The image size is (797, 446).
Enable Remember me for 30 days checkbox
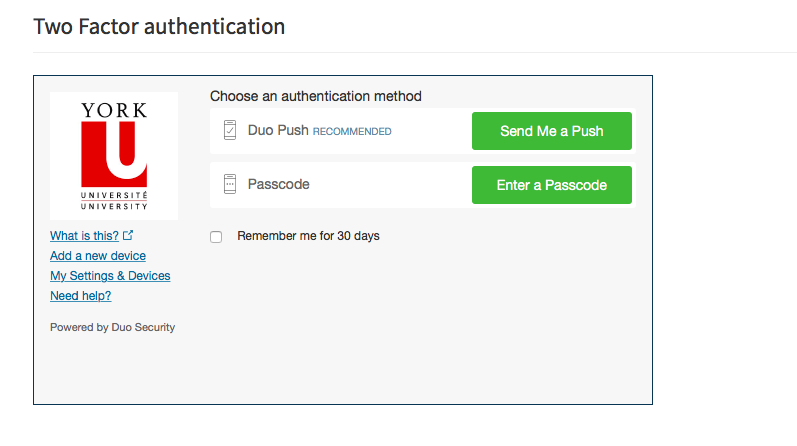(216, 237)
